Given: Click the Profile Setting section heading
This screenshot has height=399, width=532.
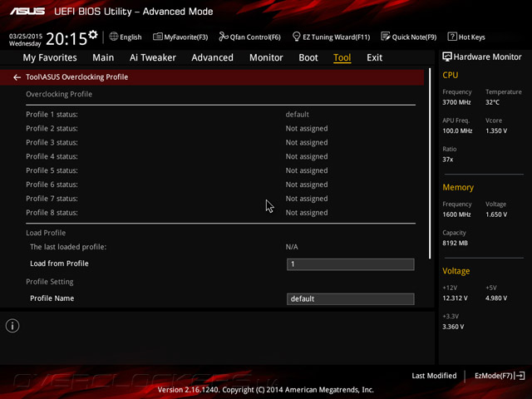Looking at the screenshot, I should click(50, 282).
